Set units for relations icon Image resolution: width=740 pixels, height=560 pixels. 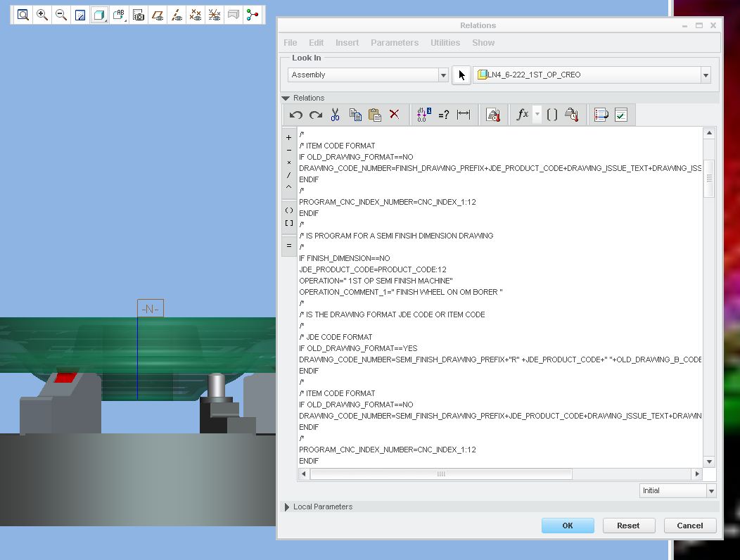point(493,115)
